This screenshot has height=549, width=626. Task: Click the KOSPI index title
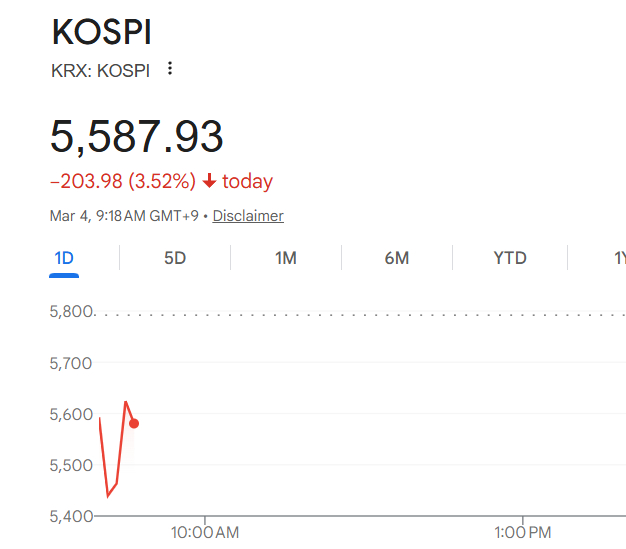pos(101,32)
